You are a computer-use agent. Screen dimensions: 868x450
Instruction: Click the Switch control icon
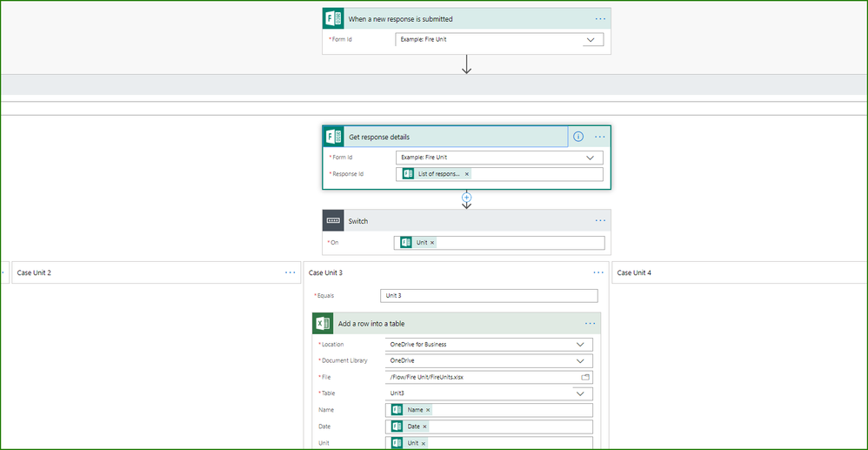[x=333, y=220]
